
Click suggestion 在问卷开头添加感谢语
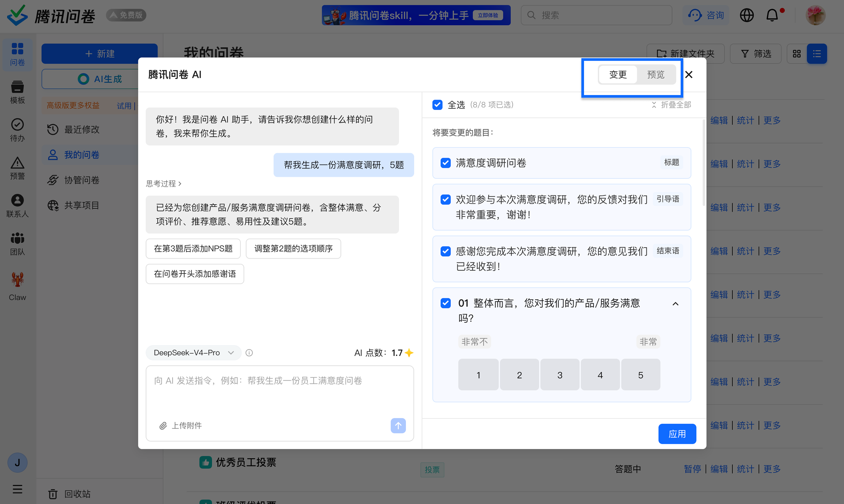coord(195,274)
